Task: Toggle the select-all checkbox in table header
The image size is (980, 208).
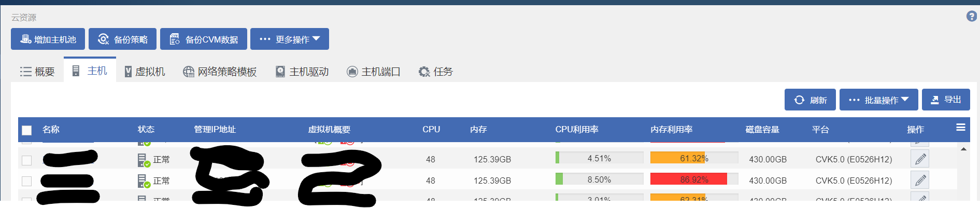Action: point(27,130)
